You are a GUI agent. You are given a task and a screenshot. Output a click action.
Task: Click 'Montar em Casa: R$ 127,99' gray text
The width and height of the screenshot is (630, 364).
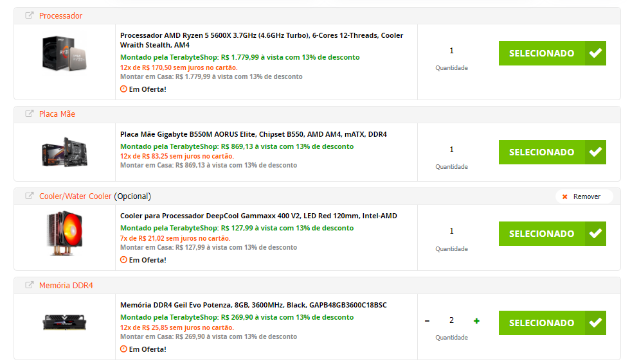tap(162, 247)
